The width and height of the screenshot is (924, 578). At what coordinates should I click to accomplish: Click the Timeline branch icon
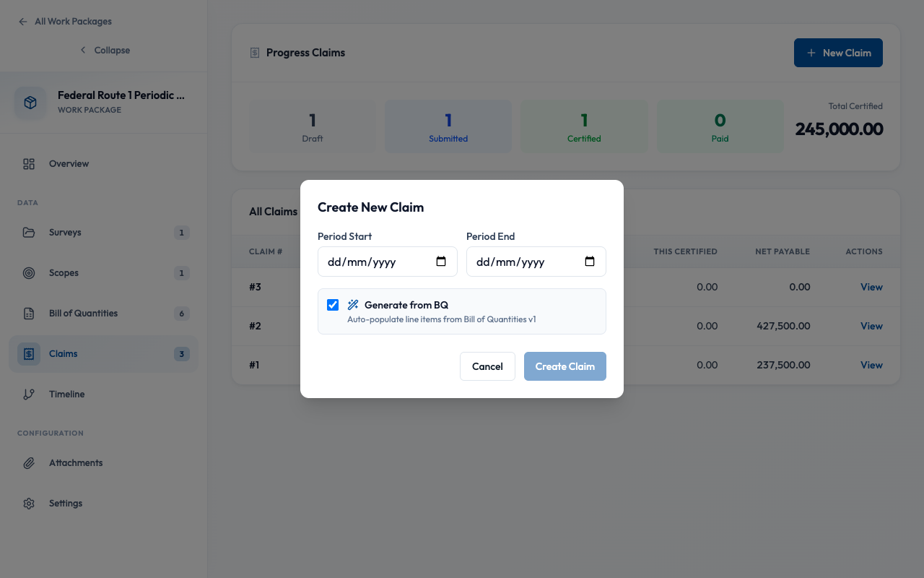(29, 394)
